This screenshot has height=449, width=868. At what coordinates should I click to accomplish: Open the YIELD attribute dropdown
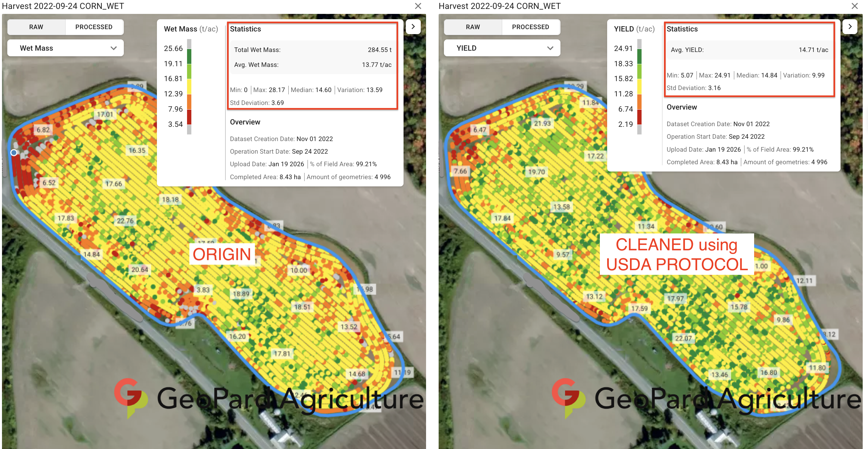point(502,48)
